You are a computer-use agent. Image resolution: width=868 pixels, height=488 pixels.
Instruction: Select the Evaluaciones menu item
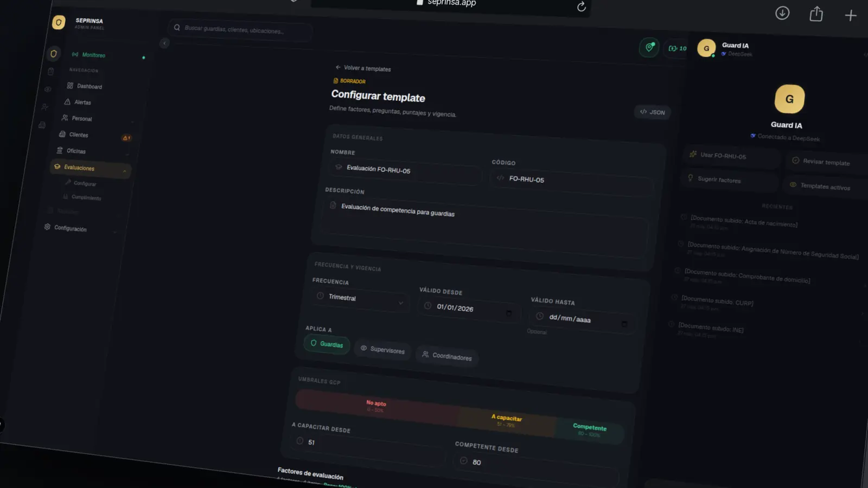pyautogui.click(x=90, y=169)
